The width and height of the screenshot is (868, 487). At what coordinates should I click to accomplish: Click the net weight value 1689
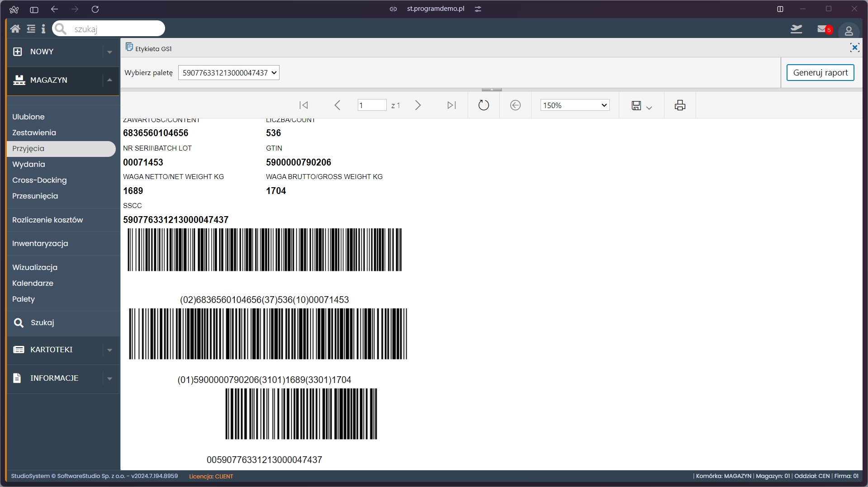[133, 191]
